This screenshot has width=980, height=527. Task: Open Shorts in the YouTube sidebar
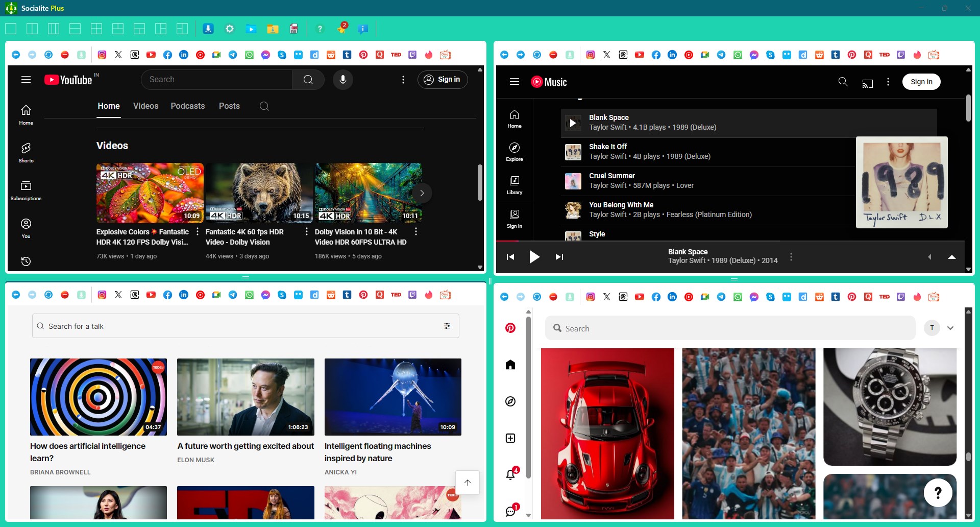point(26,151)
